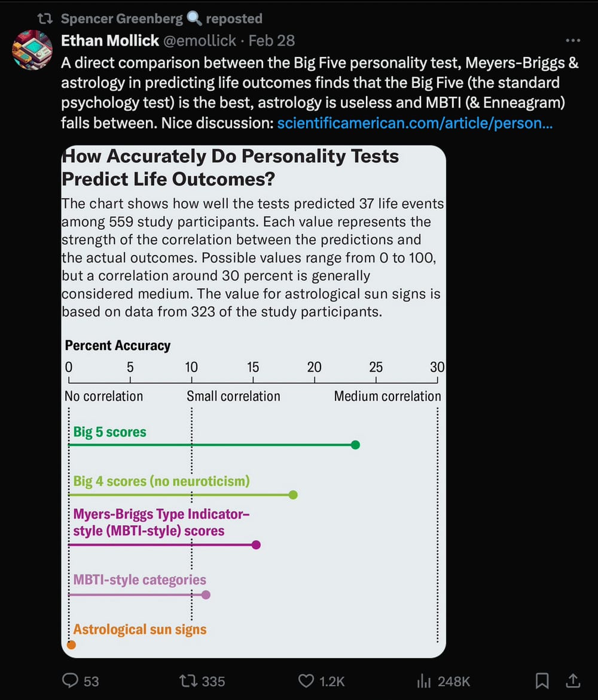598x700 pixels.
Task: Toggle the like on Ethan Mollick's tweet
Action: click(306, 680)
